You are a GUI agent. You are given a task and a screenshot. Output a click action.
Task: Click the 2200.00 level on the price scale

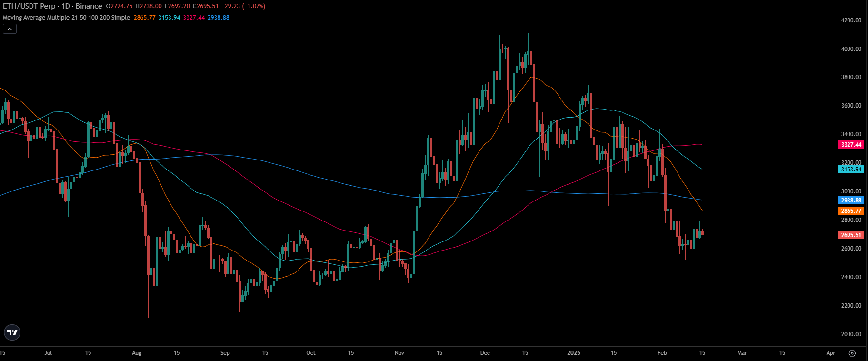[x=851, y=306]
